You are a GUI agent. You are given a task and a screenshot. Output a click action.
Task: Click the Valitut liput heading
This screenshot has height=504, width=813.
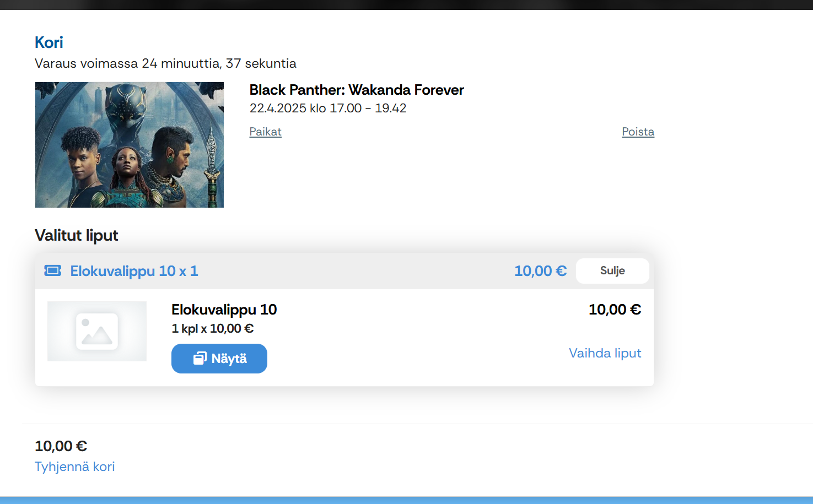tap(77, 235)
